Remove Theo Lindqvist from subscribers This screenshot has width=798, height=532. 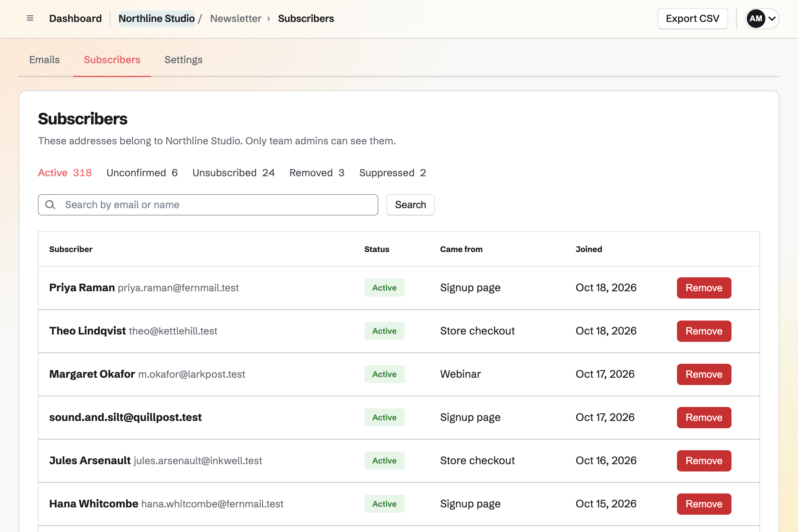pyautogui.click(x=704, y=331)
